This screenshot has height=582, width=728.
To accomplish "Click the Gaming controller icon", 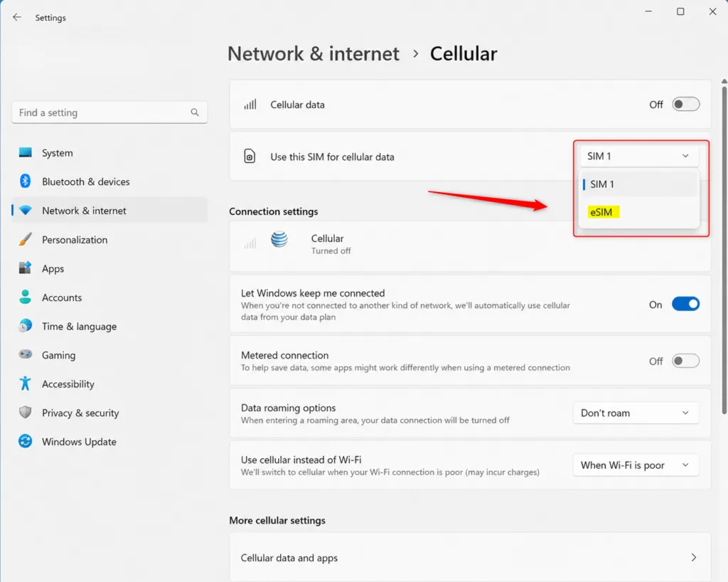I will [x=25, y=354].
